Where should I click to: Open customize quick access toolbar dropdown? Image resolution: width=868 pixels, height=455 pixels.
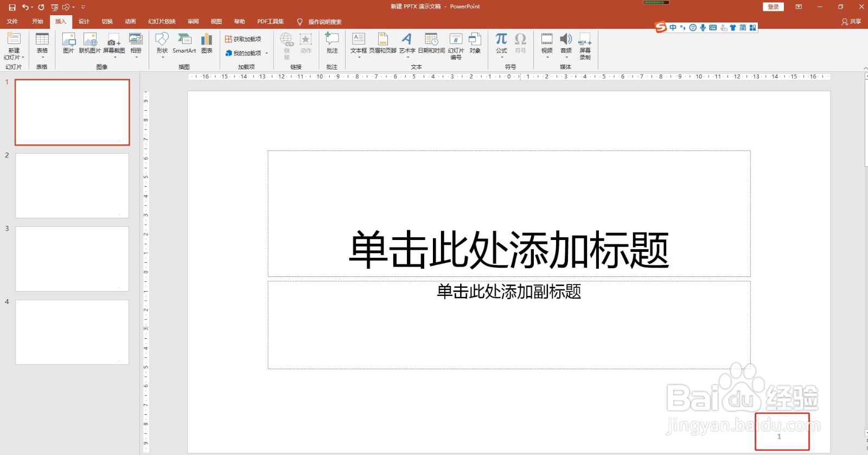[83, 7]
